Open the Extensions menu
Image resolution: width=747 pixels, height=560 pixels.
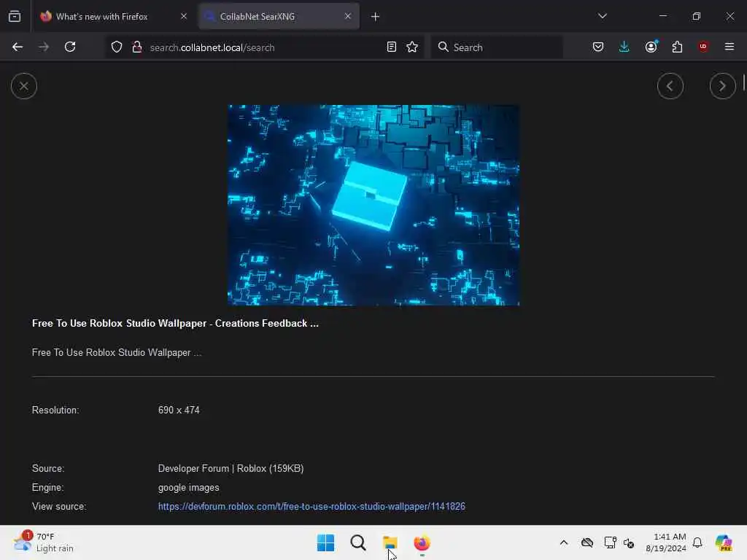click(677, 47)
